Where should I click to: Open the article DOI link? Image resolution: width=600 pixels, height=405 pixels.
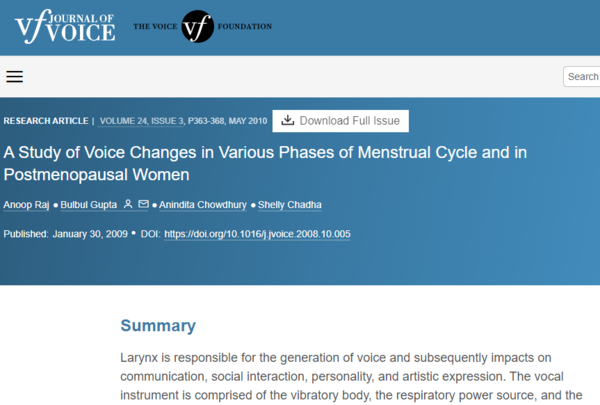tap(257, 234)
